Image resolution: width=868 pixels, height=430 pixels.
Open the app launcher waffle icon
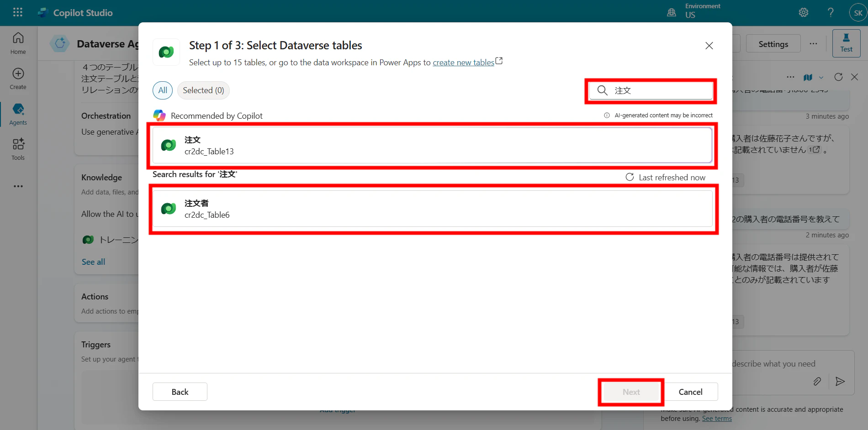tap(18, 12)
